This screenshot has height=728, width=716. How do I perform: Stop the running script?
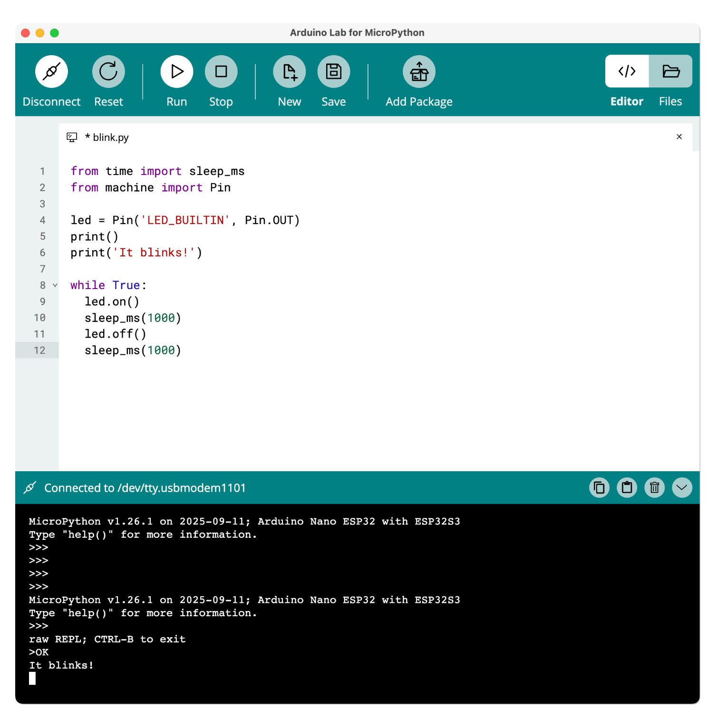pyautogui.click(x=221, y=72)
